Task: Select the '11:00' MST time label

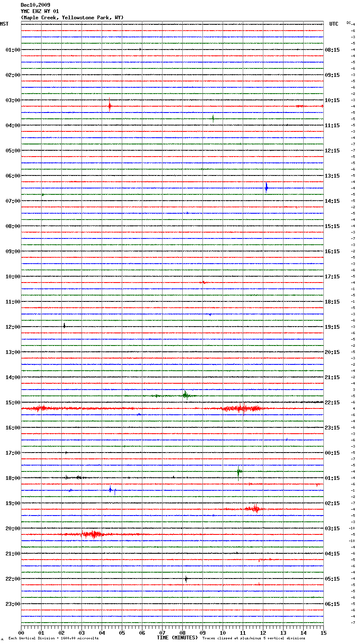Action: [x=13, y=302]
